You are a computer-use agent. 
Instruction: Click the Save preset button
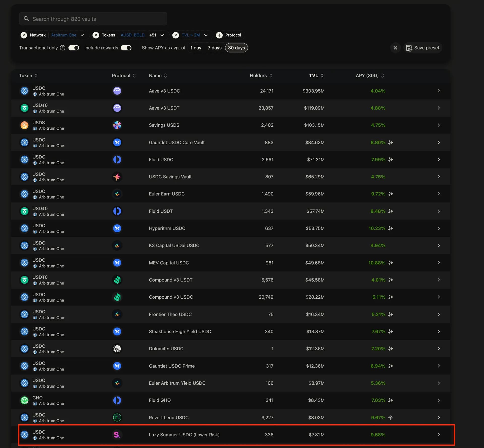coord(423,48)
